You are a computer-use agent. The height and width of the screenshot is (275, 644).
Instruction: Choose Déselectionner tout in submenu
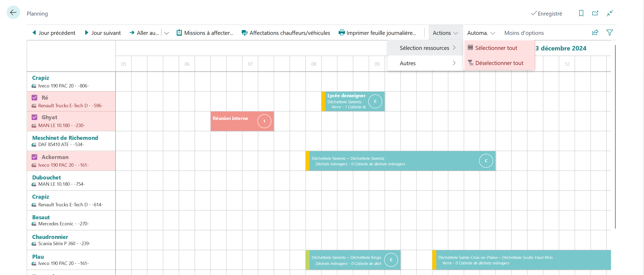click(x=499, y=63)
